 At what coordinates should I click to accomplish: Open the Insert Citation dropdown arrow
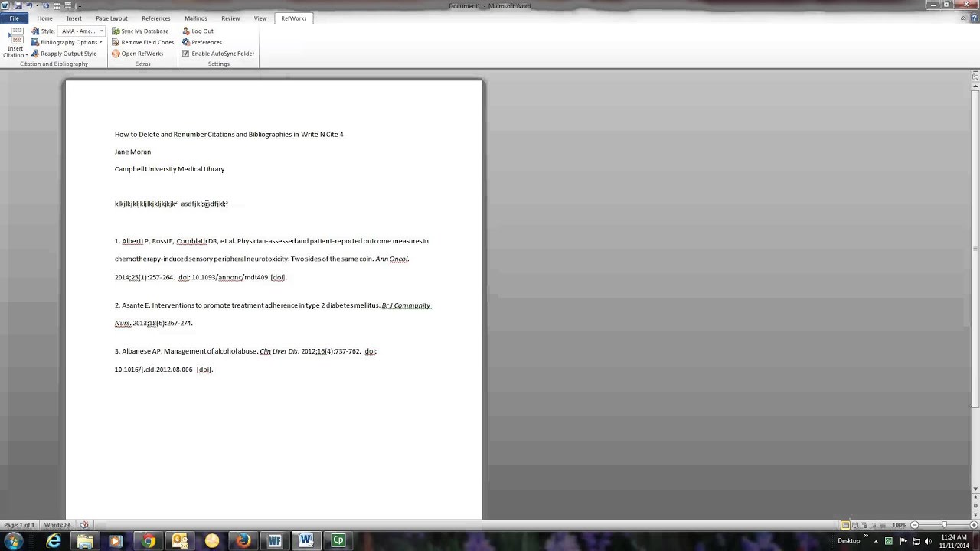[27, 55]
